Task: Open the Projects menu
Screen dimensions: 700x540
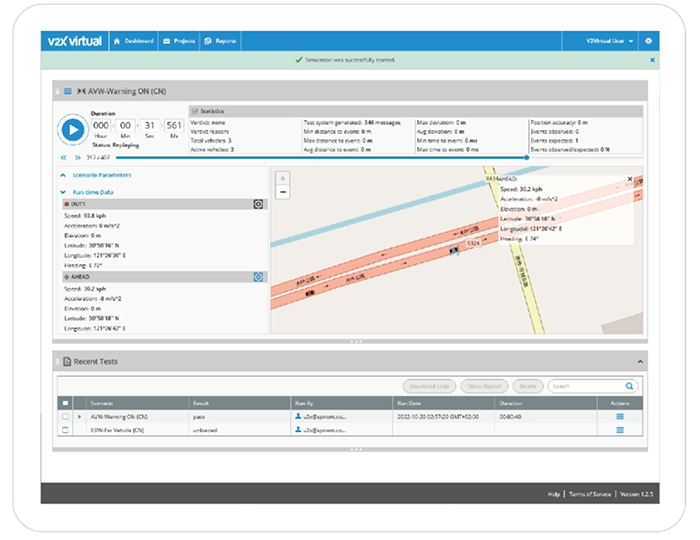Action: pos(179,41)
